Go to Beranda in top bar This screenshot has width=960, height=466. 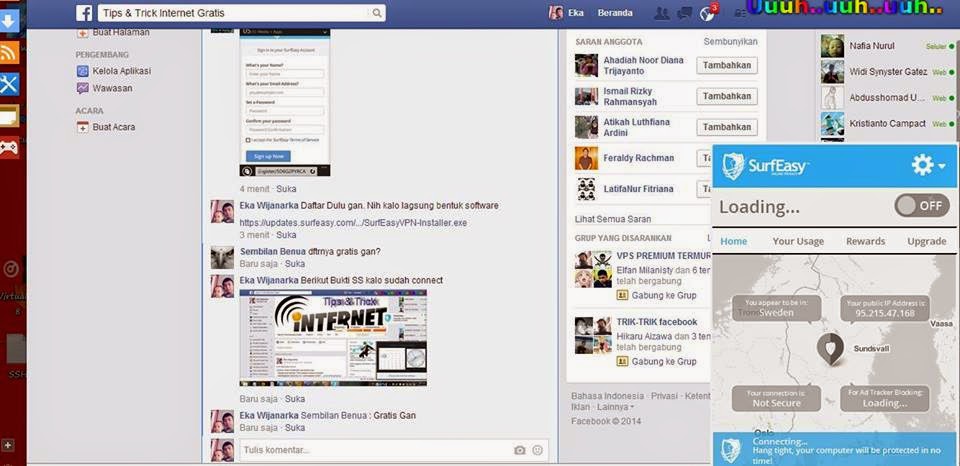pyautogui.click(x=615, y=13)
